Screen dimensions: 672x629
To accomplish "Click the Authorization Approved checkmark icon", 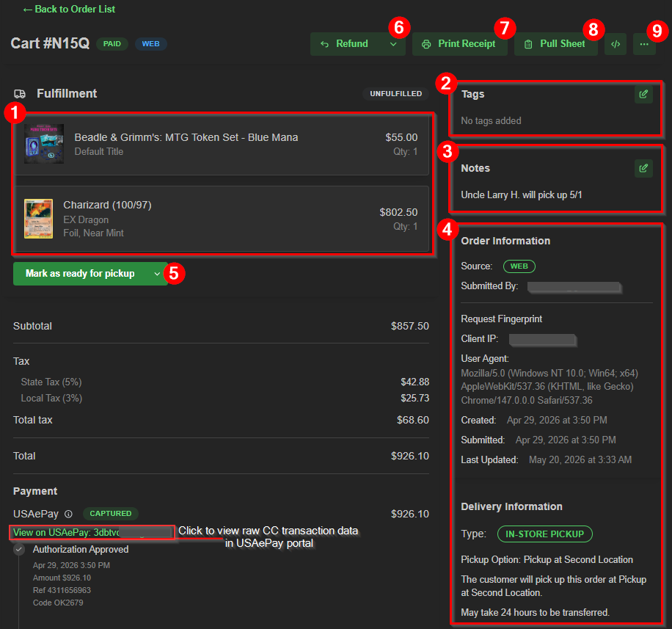I will pyautogui.click(x=19, y=549).
